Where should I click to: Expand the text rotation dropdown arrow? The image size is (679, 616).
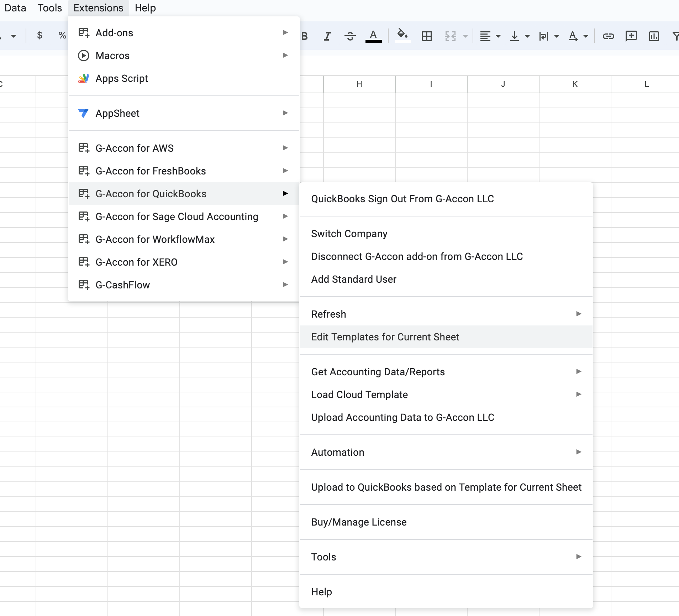pyautogui.click(x=586, y=36)
